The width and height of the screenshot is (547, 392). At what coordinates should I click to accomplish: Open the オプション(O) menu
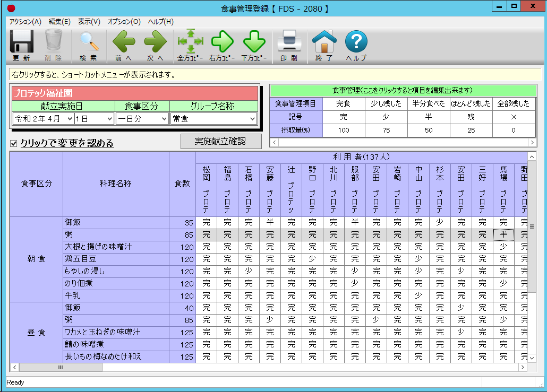point(124,22)
